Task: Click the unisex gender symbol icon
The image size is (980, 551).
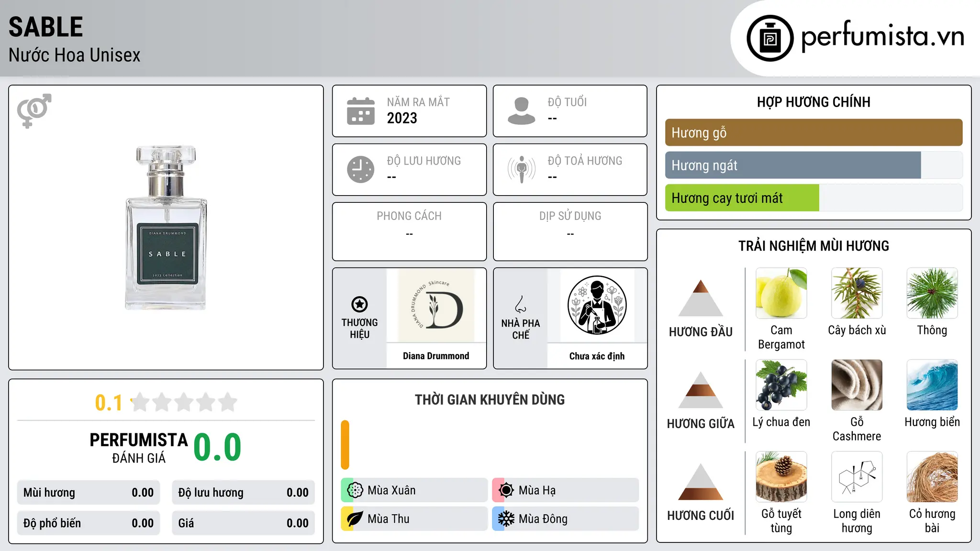Action: click(34, 110)
